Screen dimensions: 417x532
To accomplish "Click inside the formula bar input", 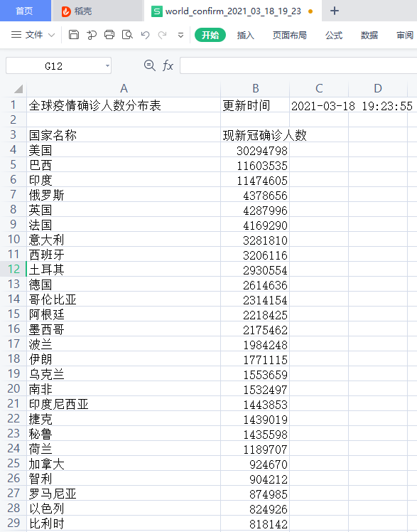I will tap(298, 65).
